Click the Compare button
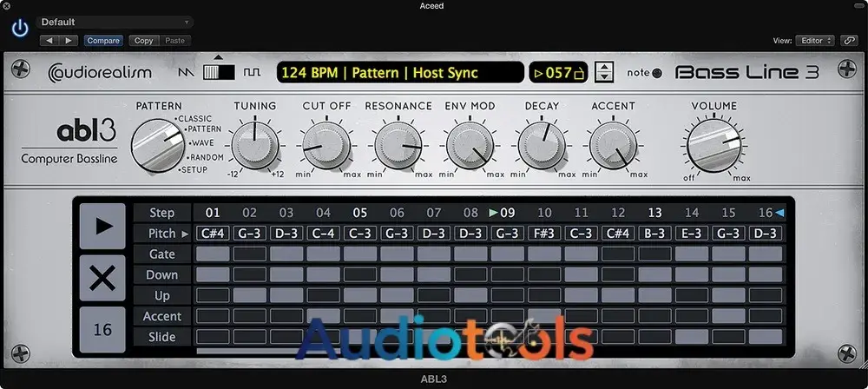The width and height of the screenshot is (868, 389). click(x=103, y=41)
